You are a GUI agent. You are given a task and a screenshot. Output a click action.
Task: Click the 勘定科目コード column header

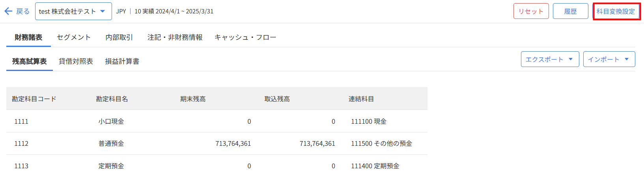tap(34, 99)
